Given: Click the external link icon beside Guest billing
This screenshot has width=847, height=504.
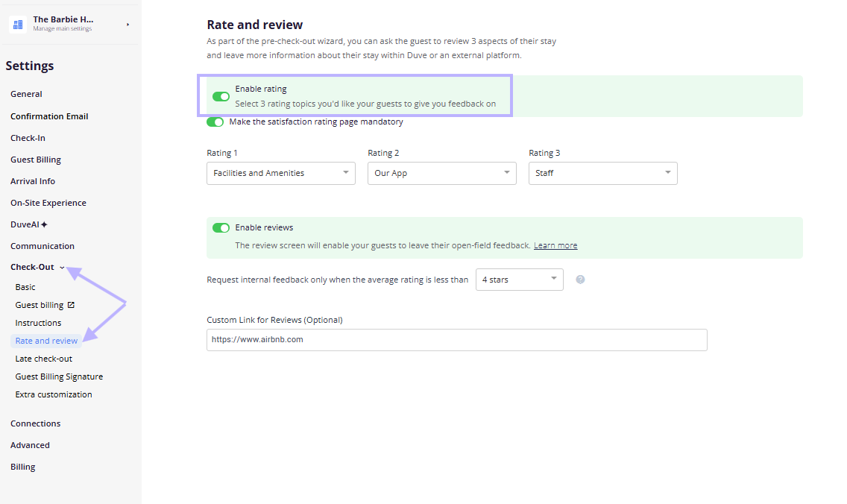Looking at the screenshot, I should coord(71,305).
